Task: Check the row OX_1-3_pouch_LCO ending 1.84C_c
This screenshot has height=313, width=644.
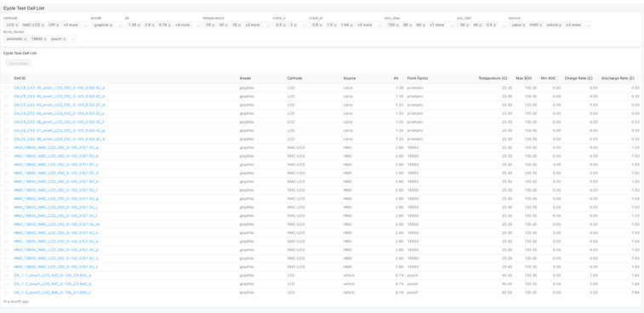Action: pyautogui.click(x=6, y=293)
